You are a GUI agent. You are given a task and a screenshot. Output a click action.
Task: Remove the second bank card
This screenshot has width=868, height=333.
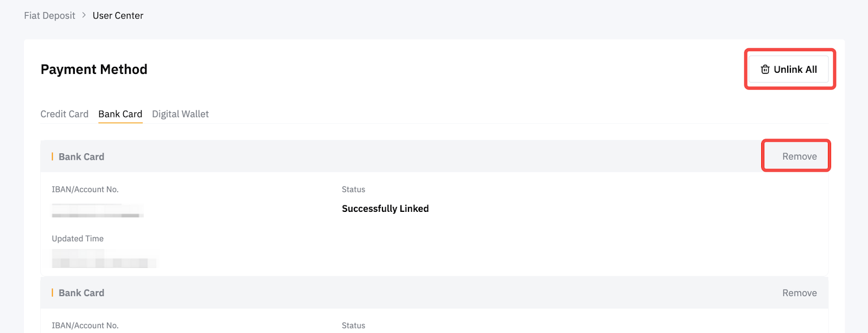point(799,293)
